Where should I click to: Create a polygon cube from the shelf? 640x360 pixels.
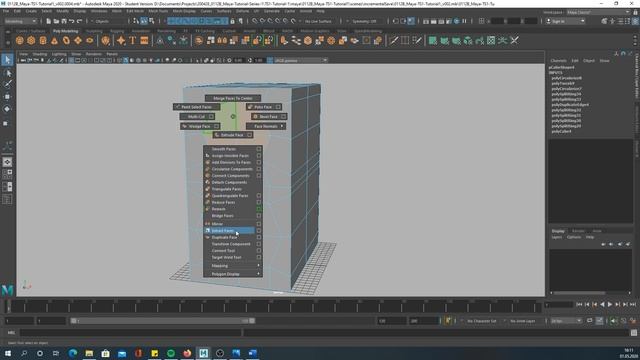pos(31,40)
